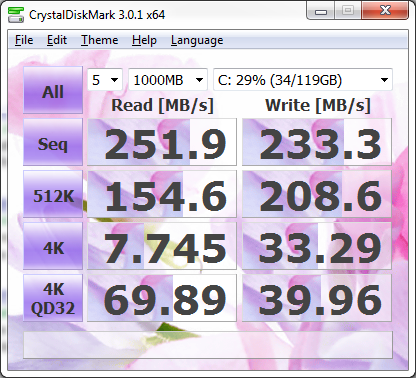416x378 pixels.
Task: Minimize the CrystalDiskMark window
Action: coord(320,11)
